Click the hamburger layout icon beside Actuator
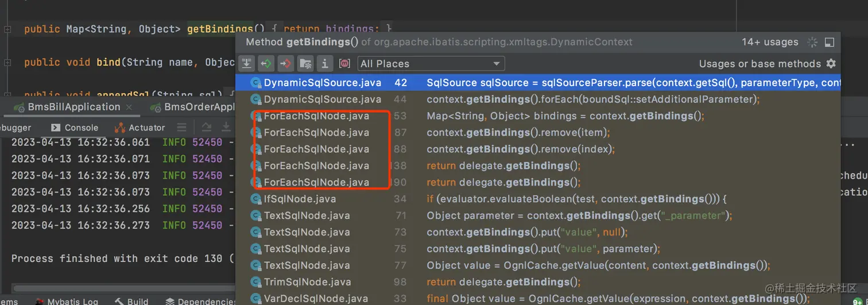The width and height of the screenshot is (868, 305). 181,128
